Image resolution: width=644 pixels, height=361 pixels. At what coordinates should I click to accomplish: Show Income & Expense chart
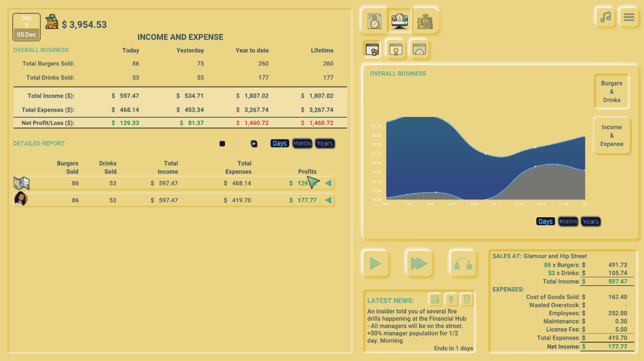611,135
